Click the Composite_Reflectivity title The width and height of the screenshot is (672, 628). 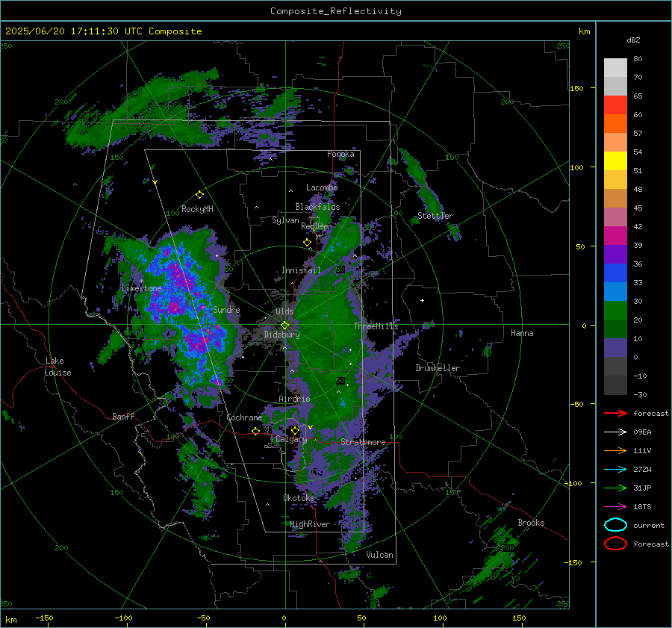(x=336, y=11)
